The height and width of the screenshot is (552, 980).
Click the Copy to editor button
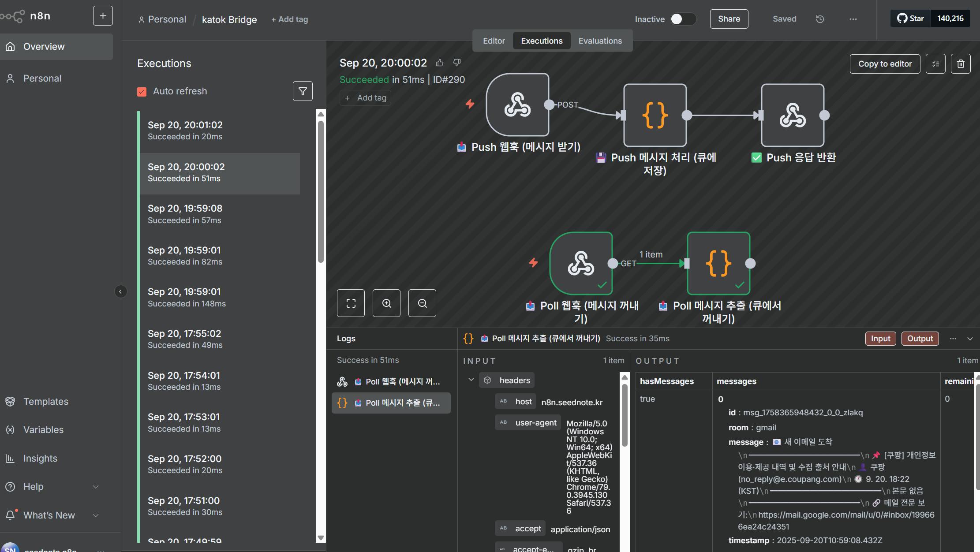(885, 64)
